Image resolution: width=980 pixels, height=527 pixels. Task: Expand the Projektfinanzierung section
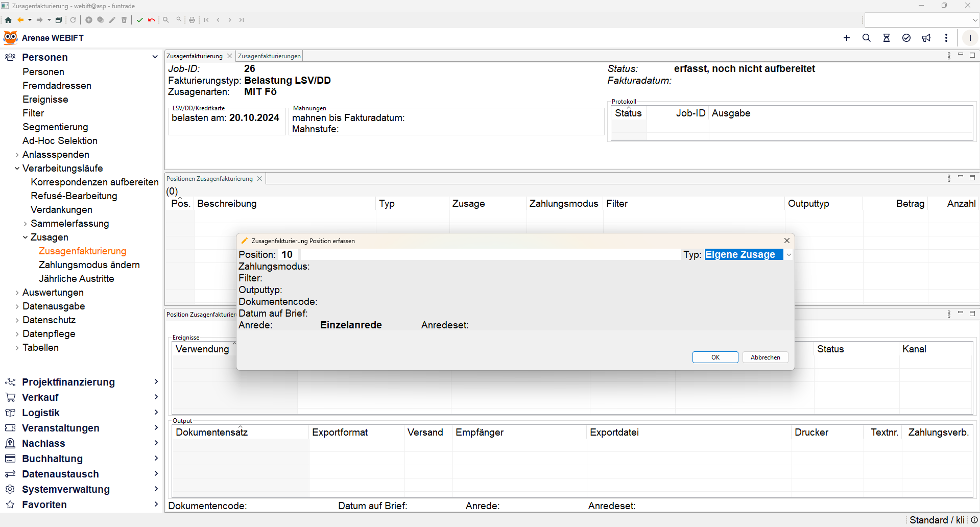click(156, 382)
